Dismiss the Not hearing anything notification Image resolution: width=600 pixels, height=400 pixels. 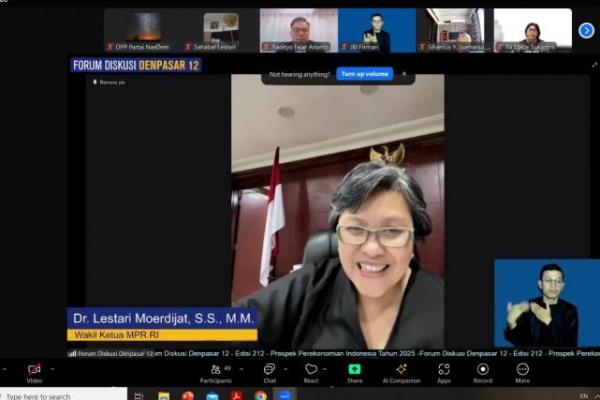click(x=404, y=74)
